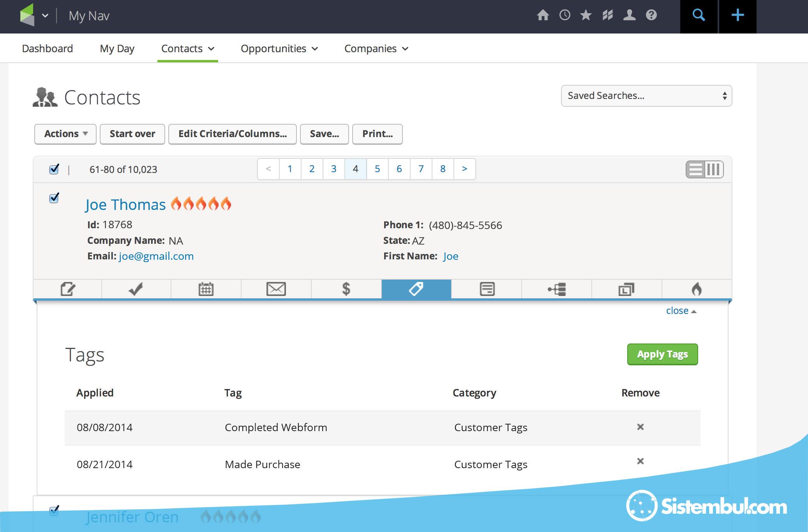Go to previous results page arrow
The height and width of the screenshot is (532, 808).
coord(268,169)
